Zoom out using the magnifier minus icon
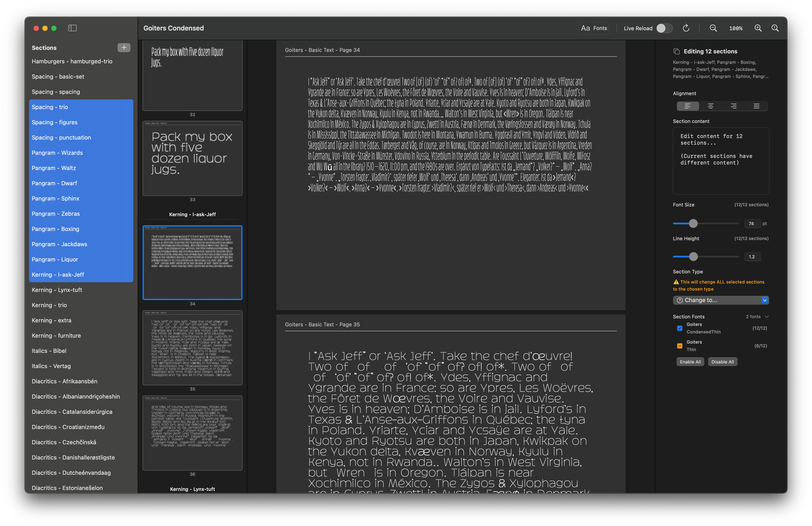Image resolution: width=812 pixels, height=526 pixels. (x=713, y=28)
